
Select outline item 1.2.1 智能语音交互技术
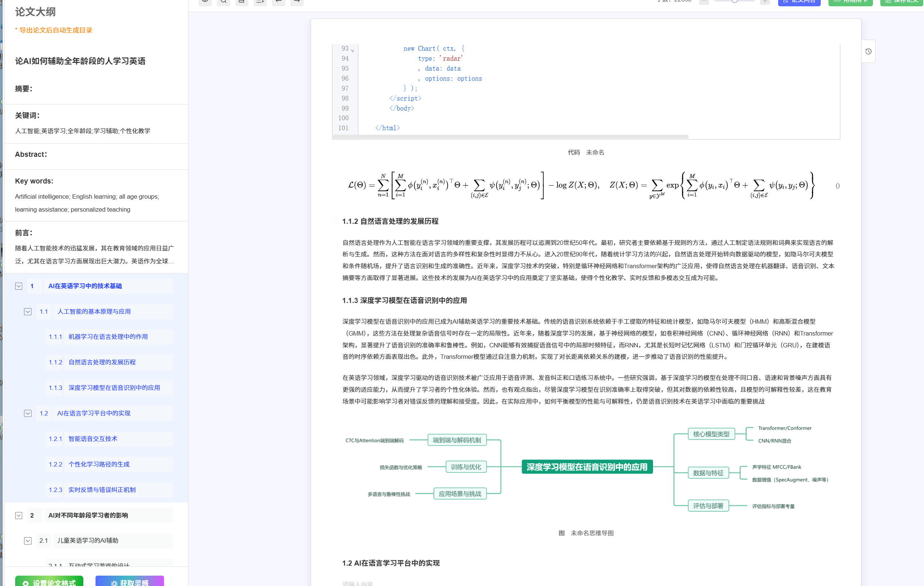[x=93, y=438]
